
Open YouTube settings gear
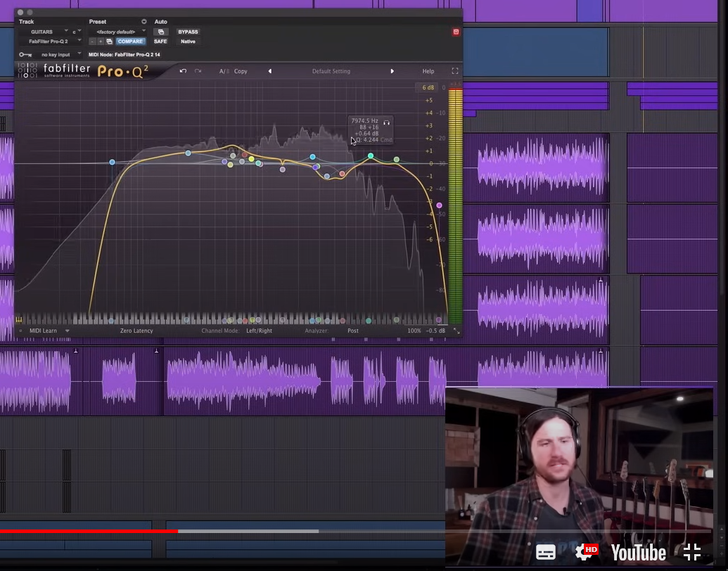[x=586, y=552]
